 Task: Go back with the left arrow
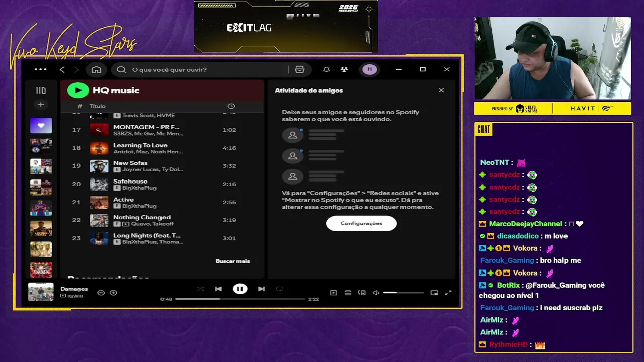tap(62, 69)
